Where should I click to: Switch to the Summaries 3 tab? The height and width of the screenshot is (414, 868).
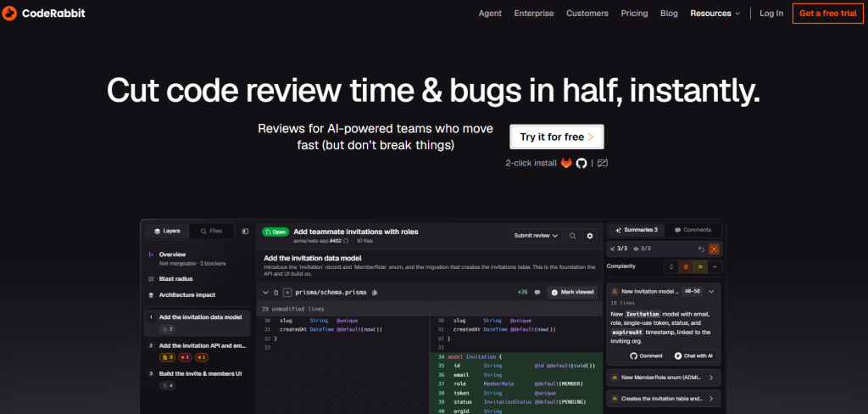(636, 230)
